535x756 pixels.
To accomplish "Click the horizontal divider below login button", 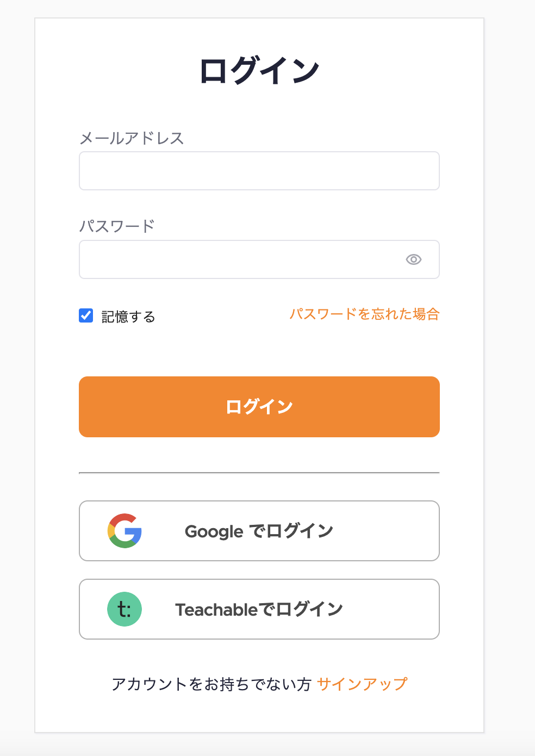I will [259, 473].
